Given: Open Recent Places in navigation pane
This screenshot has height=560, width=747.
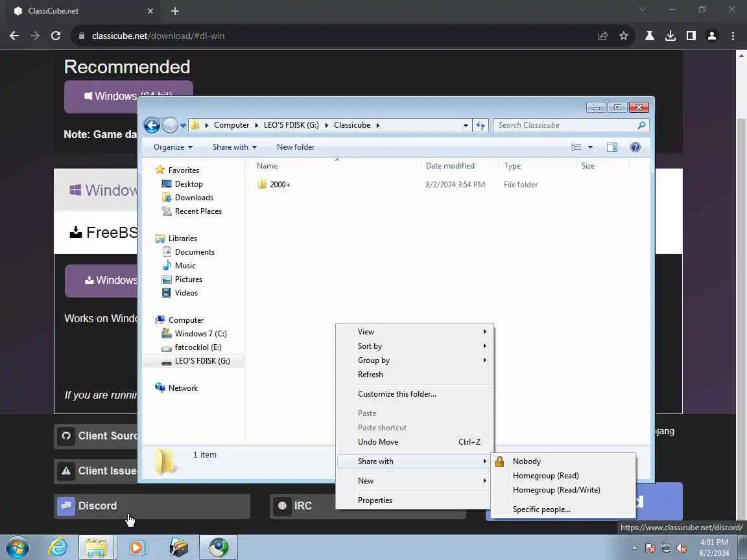Looking at the screenshot, I should 198,211.
